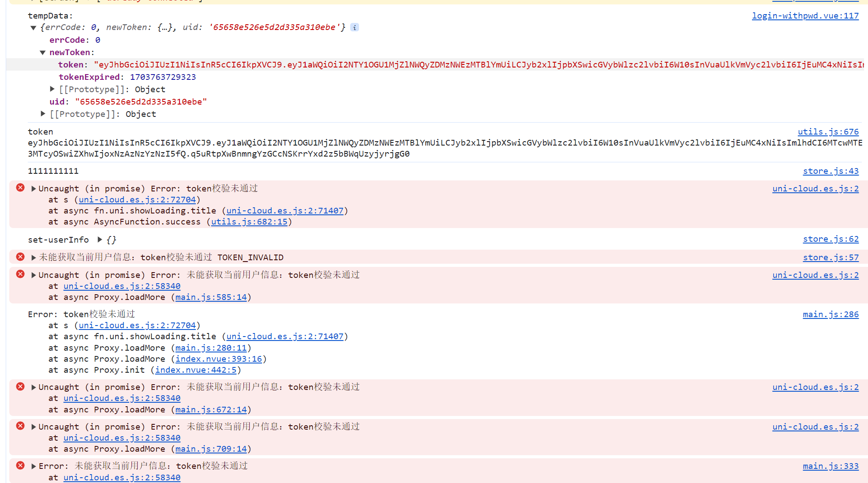Viewport: 868px width, 483px height.
Task: Select the tokenExpired value 1703763729323
Action: 163,77
